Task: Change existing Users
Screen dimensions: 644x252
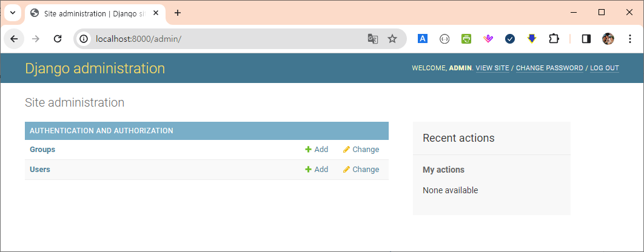Action: 361,170
